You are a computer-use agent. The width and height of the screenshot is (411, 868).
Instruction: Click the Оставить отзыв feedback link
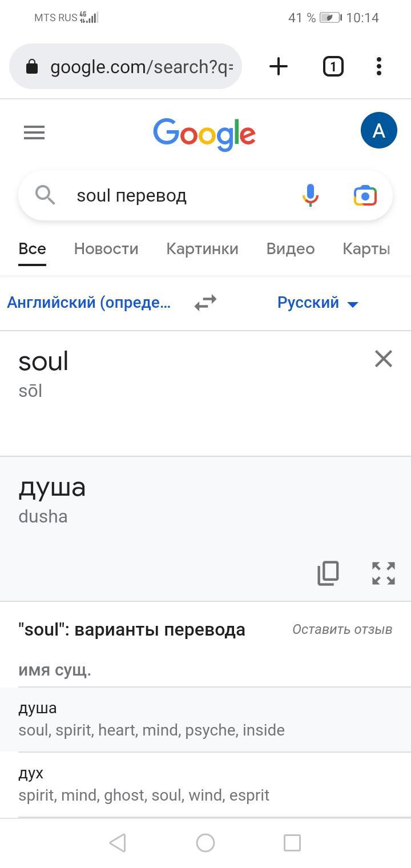point(342,629)
